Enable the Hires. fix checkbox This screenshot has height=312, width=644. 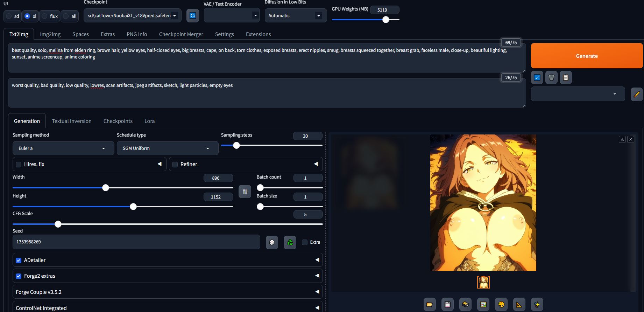19,164
